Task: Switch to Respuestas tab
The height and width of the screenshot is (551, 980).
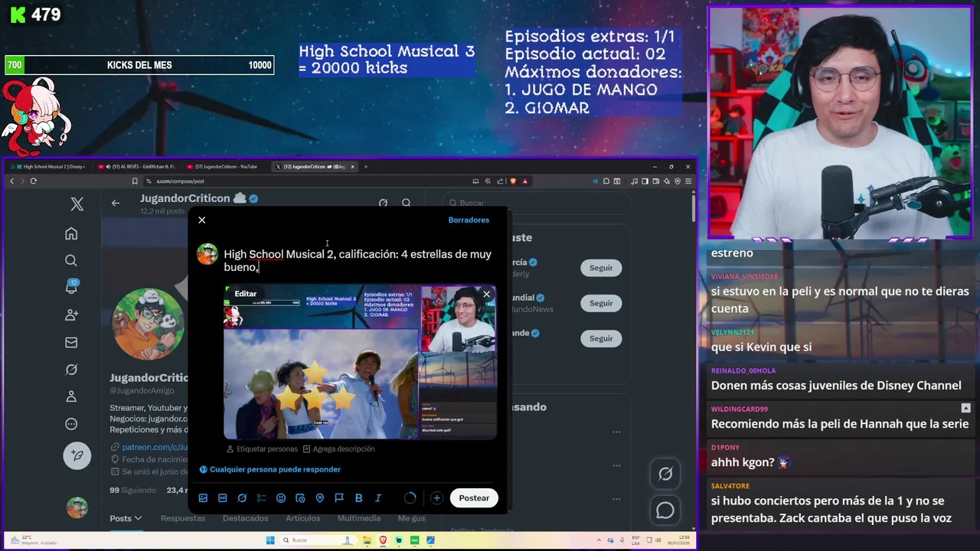Action: click(x=183, y=518)
